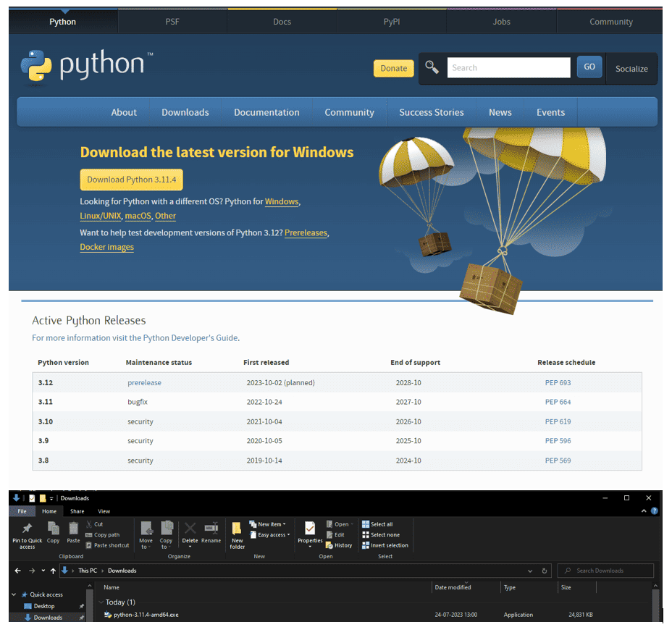This screenshot has width=672, height=635.
Task: Click Select none in the ribbon
Action: 381,535
